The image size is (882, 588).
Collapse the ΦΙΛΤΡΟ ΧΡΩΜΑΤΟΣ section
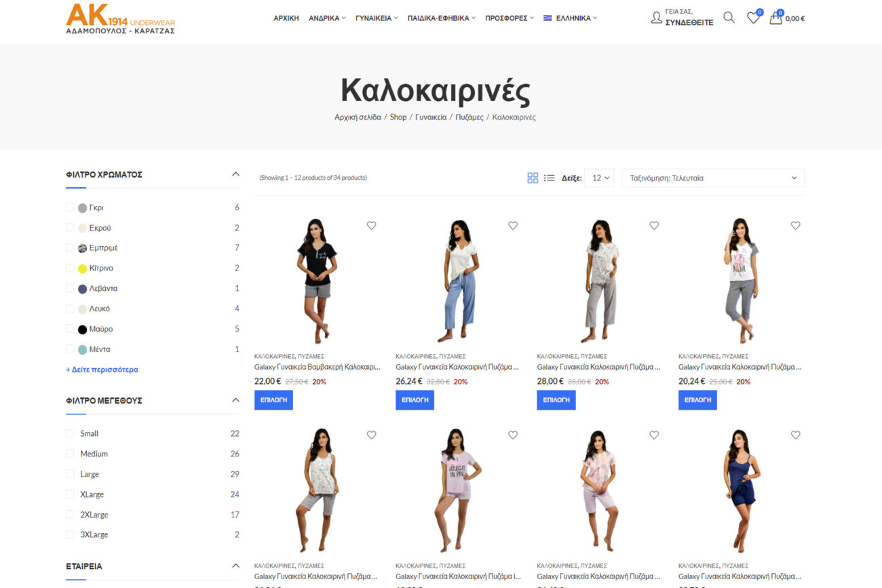coord(235,174)
